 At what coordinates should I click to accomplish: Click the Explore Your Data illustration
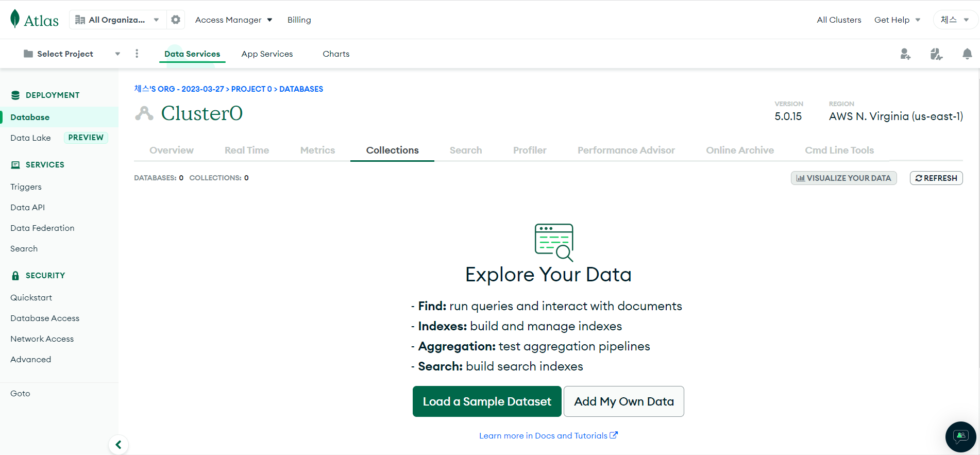coord(554,242)
